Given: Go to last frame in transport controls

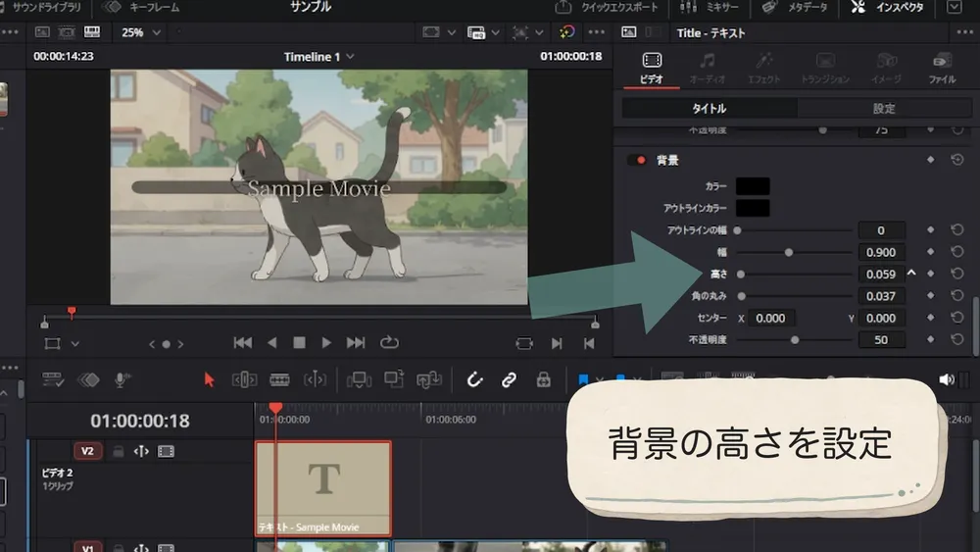Looking at the screenshot, I should 356,342.
